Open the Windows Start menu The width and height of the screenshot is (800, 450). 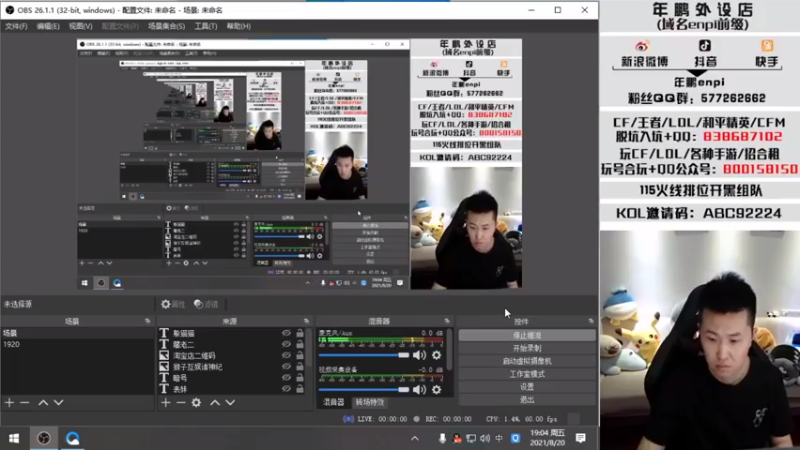14,438
